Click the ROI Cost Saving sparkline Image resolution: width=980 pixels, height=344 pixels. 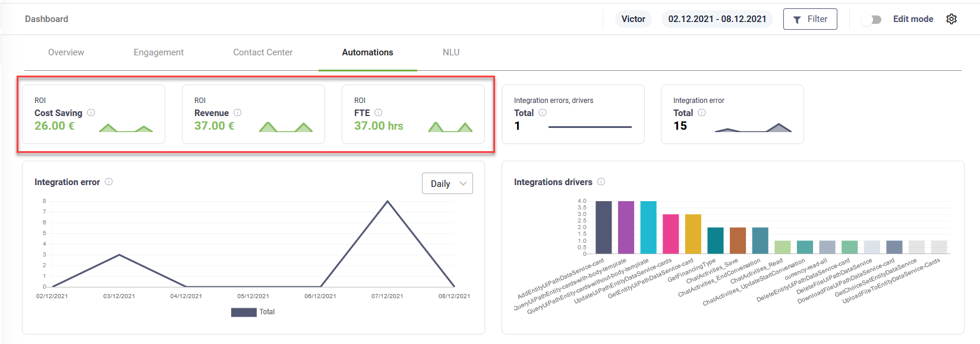tap(125, 127)
